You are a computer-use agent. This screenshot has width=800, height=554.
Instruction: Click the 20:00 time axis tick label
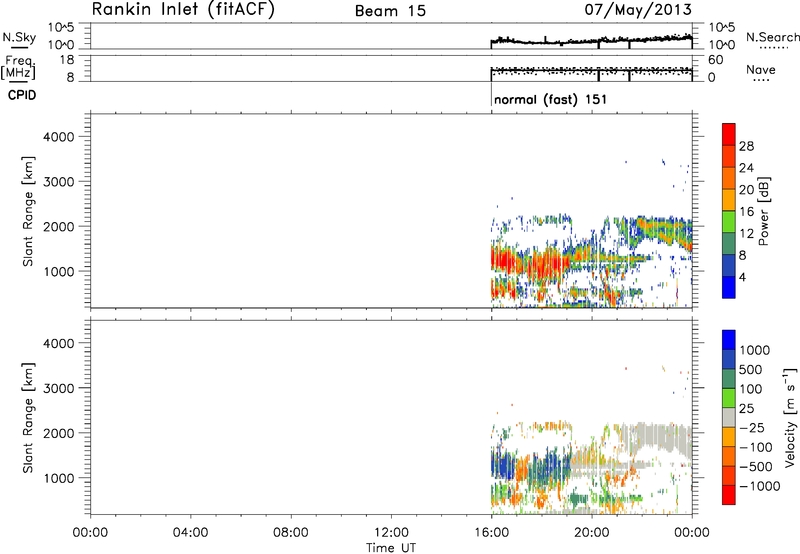pyautogui.click(x=592, y=533)
